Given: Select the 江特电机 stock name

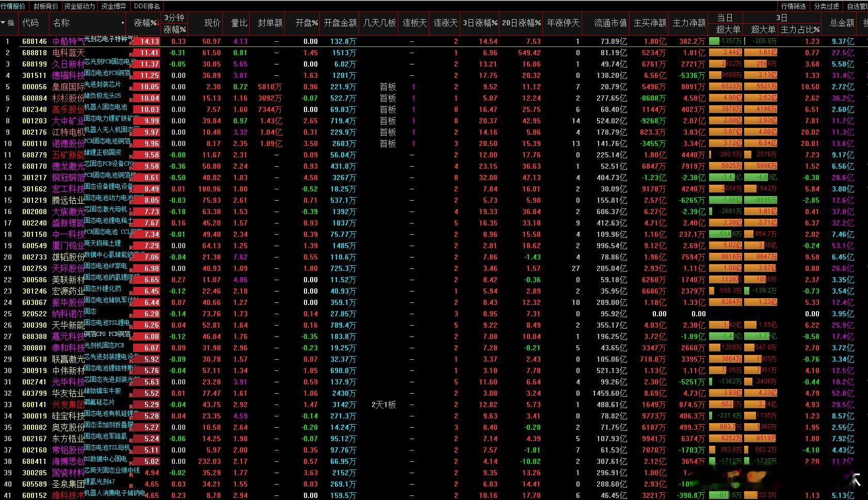Looking at the screenshot, I should (x=68, y=132).
